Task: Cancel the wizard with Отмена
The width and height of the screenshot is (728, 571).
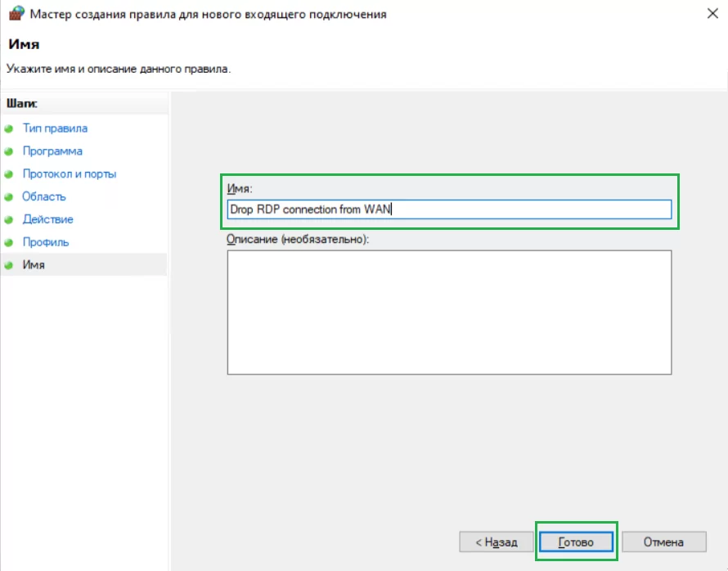Action: [663, 542]
